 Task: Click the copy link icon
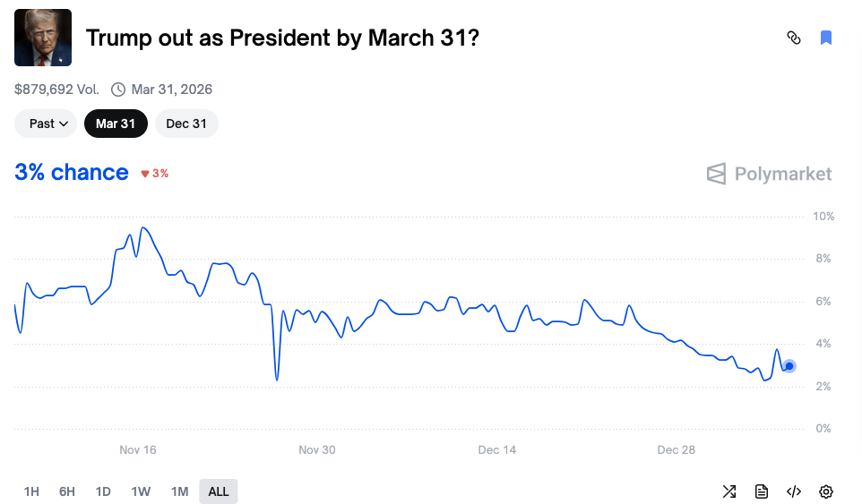coord(793,38)
